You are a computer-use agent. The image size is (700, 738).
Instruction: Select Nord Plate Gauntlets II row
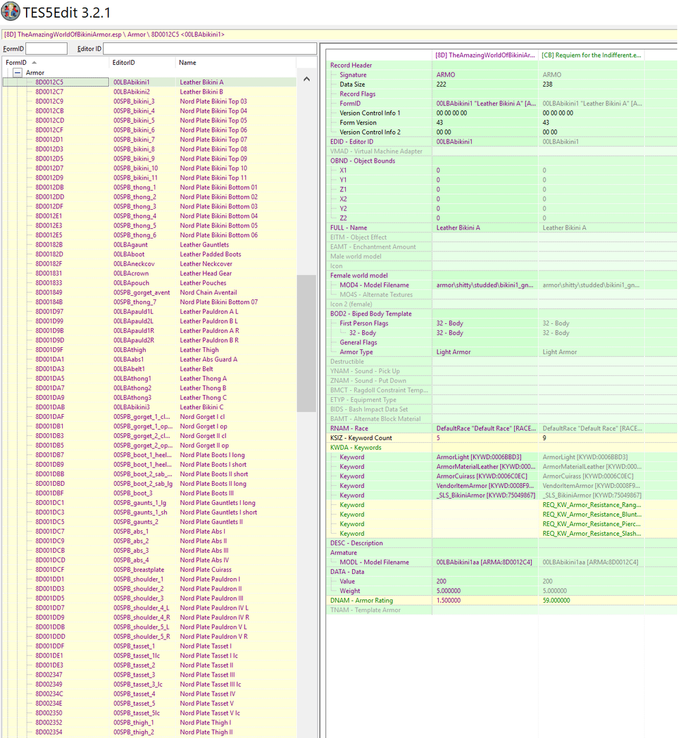(x=149, y=521)
